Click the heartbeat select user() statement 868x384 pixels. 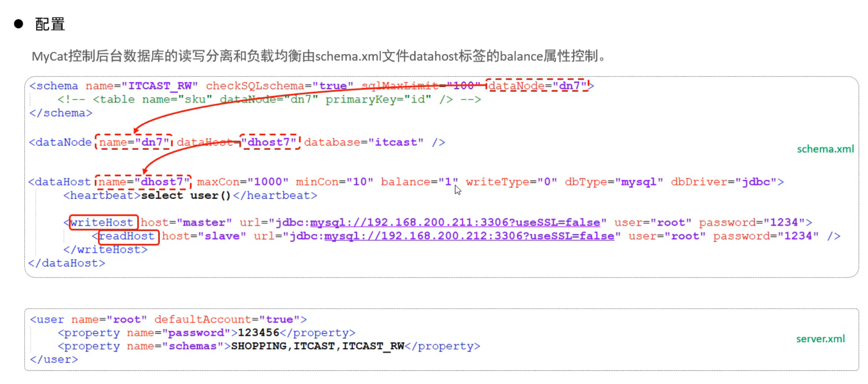click(x=186, y=196)
